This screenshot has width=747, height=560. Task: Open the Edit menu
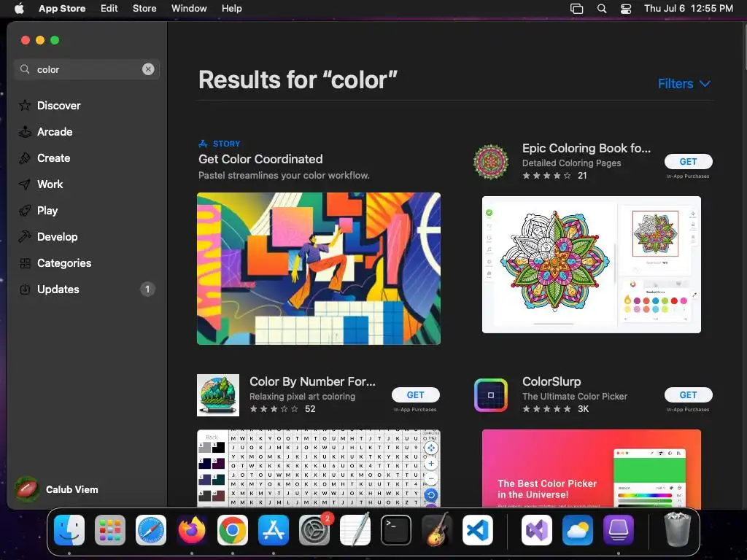(109, 9)
